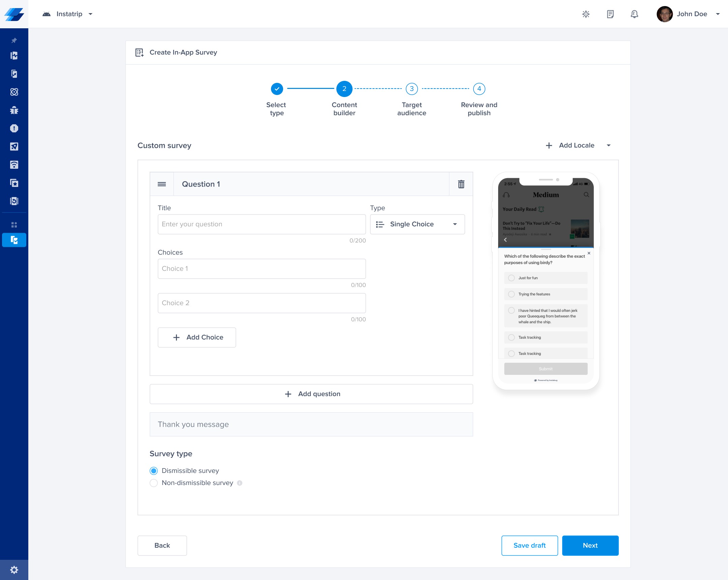Select the Dismissible survey radio button
The height and width of the screenshot is (580, 728).
pos(154,470)
